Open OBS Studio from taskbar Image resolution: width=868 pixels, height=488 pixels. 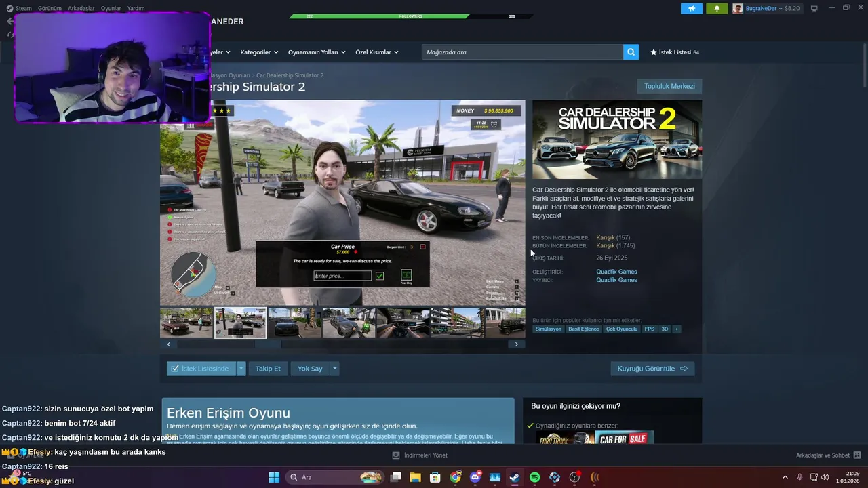pos(574,477)
